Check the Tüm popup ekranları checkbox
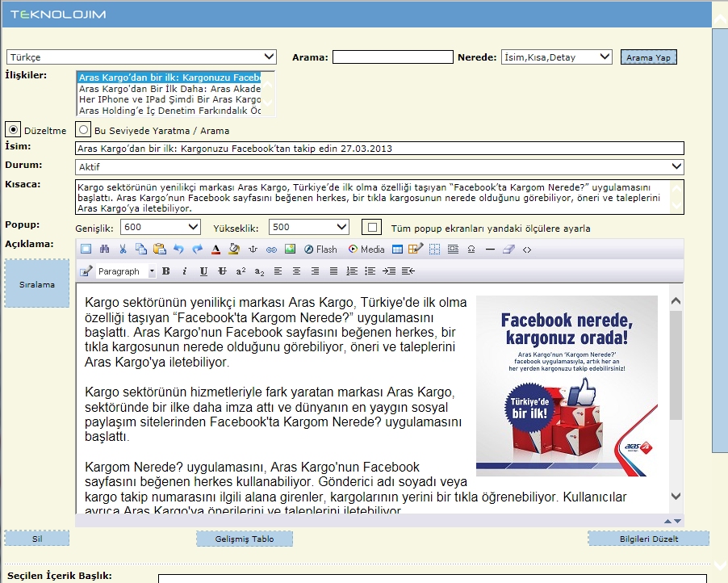 [x=372, y=227]
